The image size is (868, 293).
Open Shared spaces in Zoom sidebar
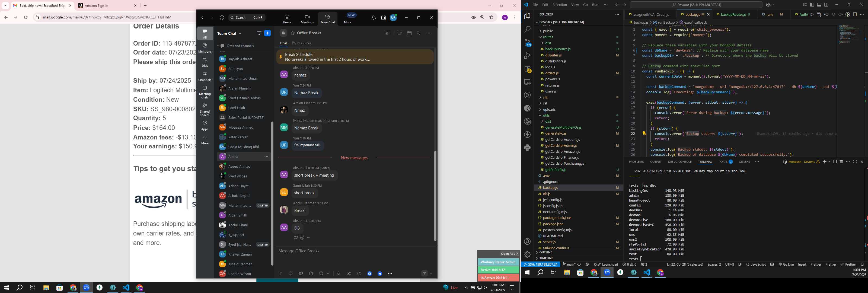(x=205, y=110)
